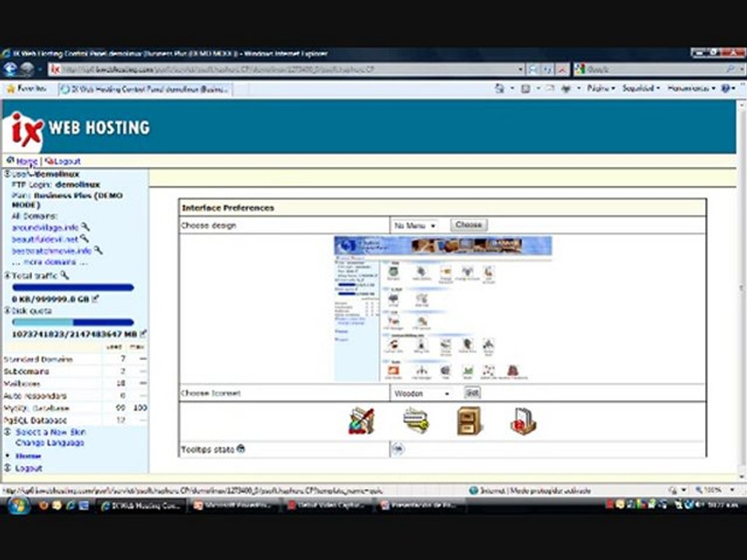Show more domains in the sidebar

(x=50, y=262)
